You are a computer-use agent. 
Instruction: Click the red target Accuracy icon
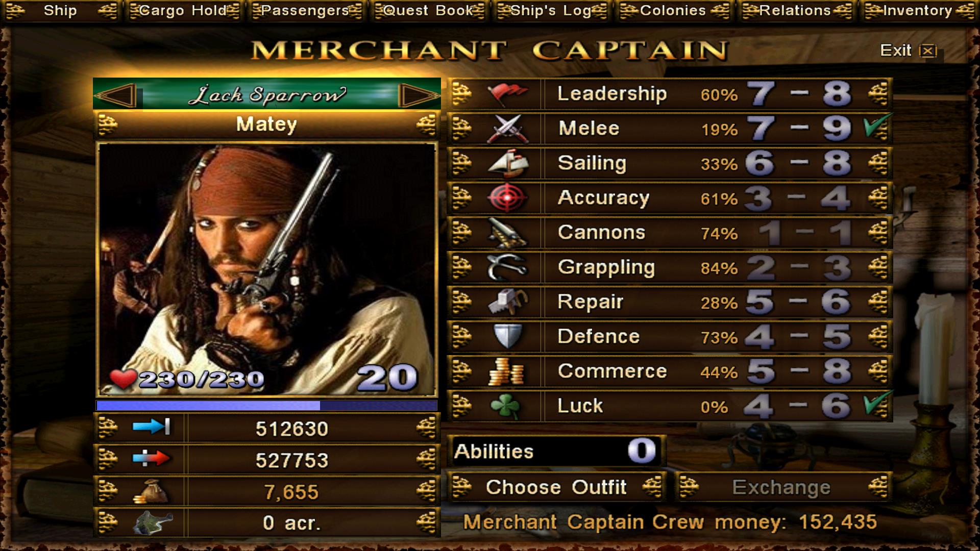coord(507,198)
